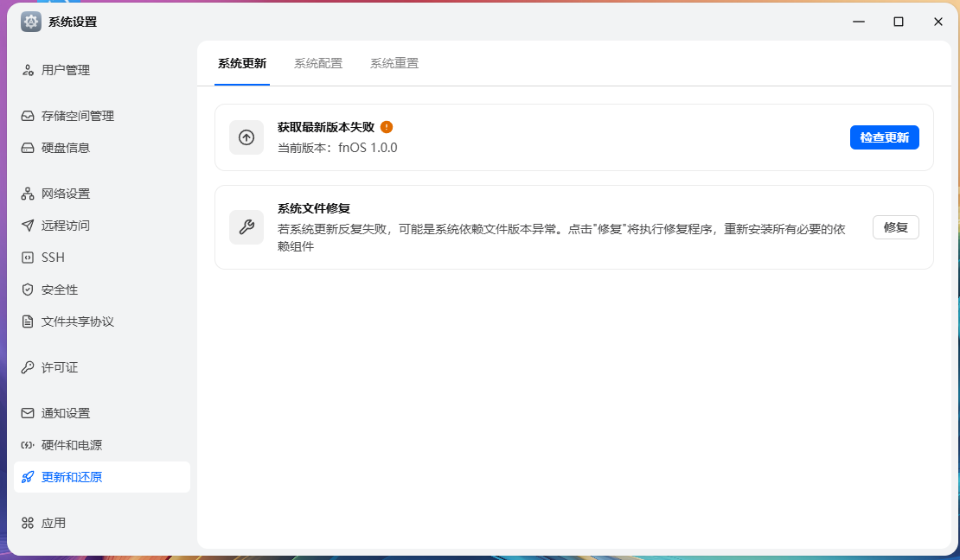960x560 pixels.
Task: Click the wrench repair icon
Action: (246, 227)
